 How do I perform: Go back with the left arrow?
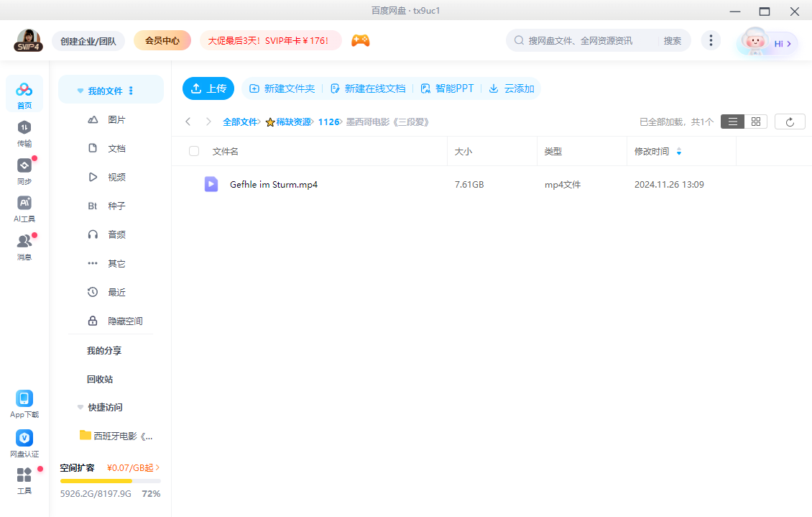188,122
